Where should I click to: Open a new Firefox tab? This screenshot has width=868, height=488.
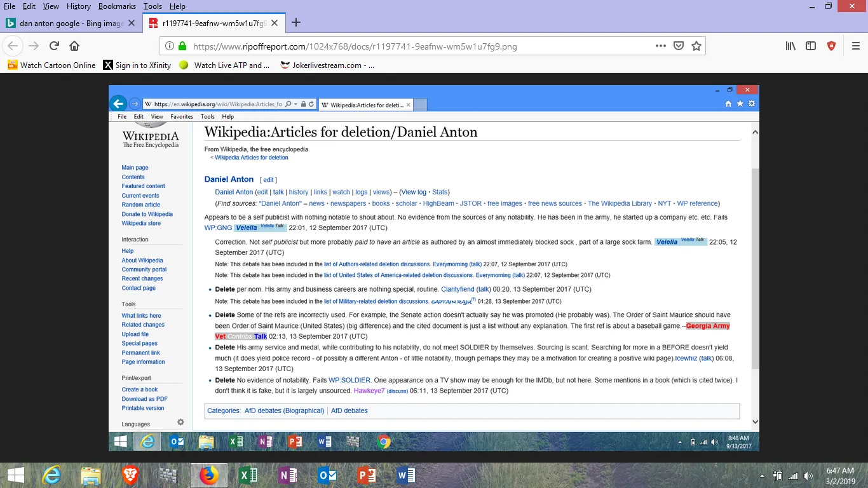(x=296, y=23)
